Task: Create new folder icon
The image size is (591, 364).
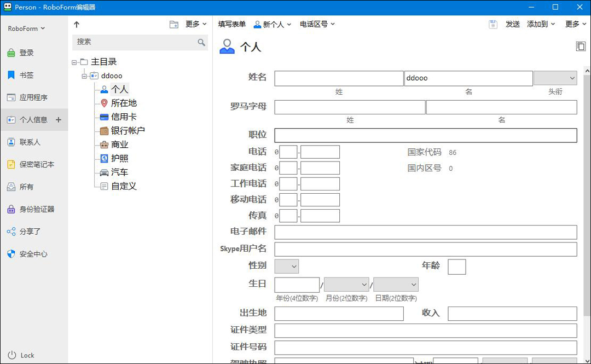Action: (174, 25)
